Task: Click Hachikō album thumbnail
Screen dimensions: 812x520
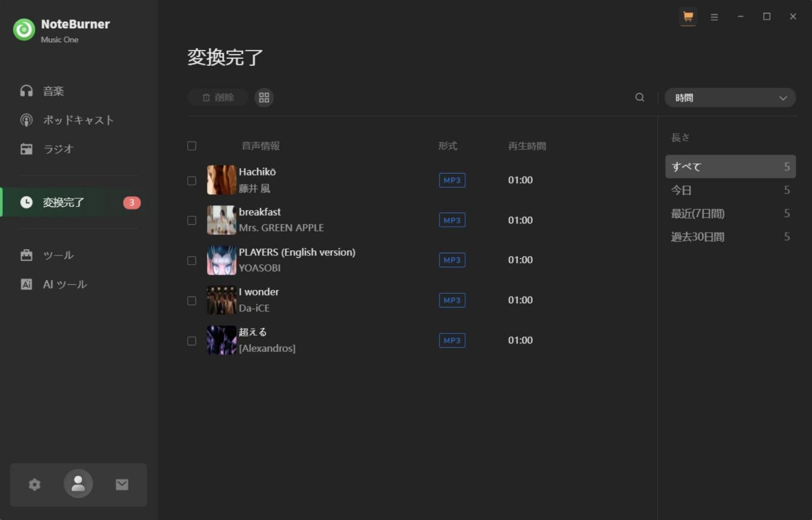Action: 221,180
